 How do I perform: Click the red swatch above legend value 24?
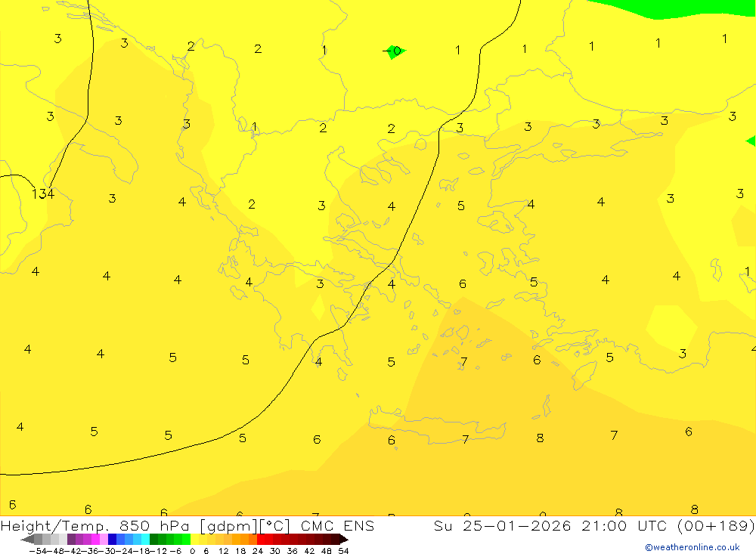pos(262,539)
